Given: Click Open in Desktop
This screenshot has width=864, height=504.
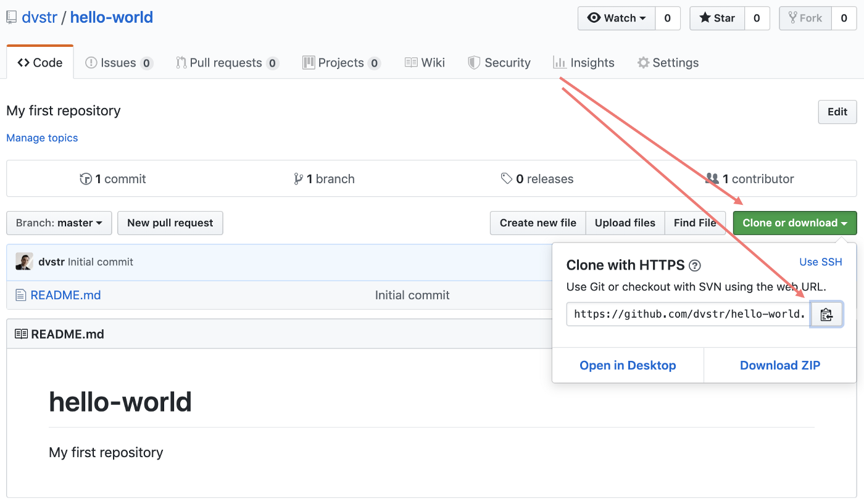Looking at the screenshot, I should pos(628,365).
